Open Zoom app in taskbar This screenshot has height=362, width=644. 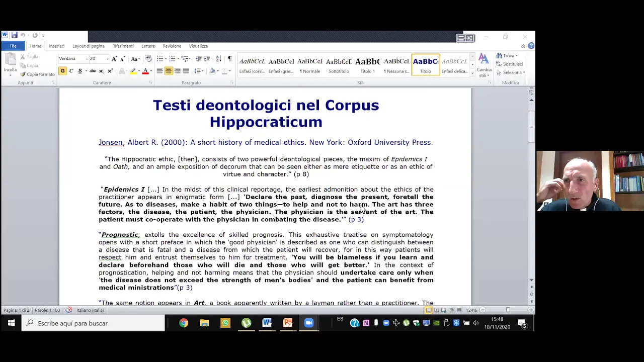click(x=309, y=323)
